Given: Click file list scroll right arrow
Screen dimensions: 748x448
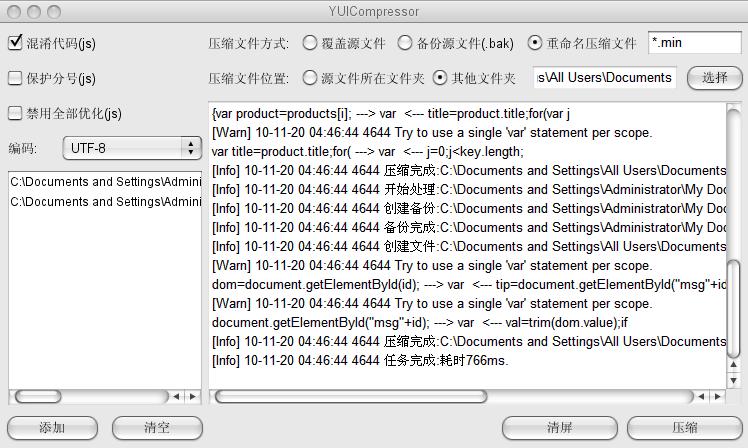Looking at the screenshot, I should pyautogui.click(x=192, y=396).
